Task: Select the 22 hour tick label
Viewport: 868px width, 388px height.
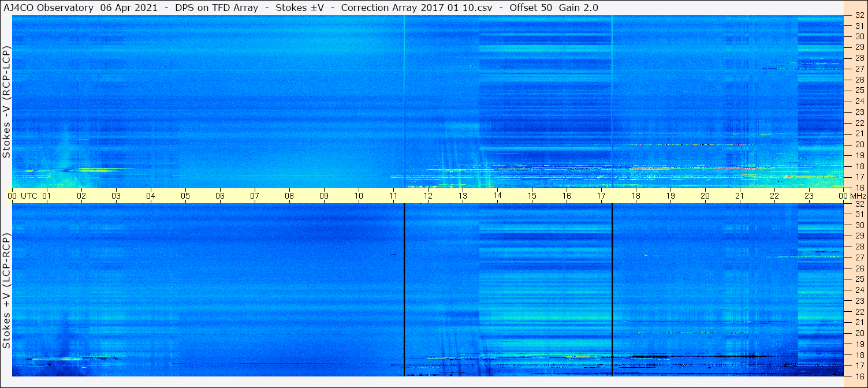Action: point(774,196)
